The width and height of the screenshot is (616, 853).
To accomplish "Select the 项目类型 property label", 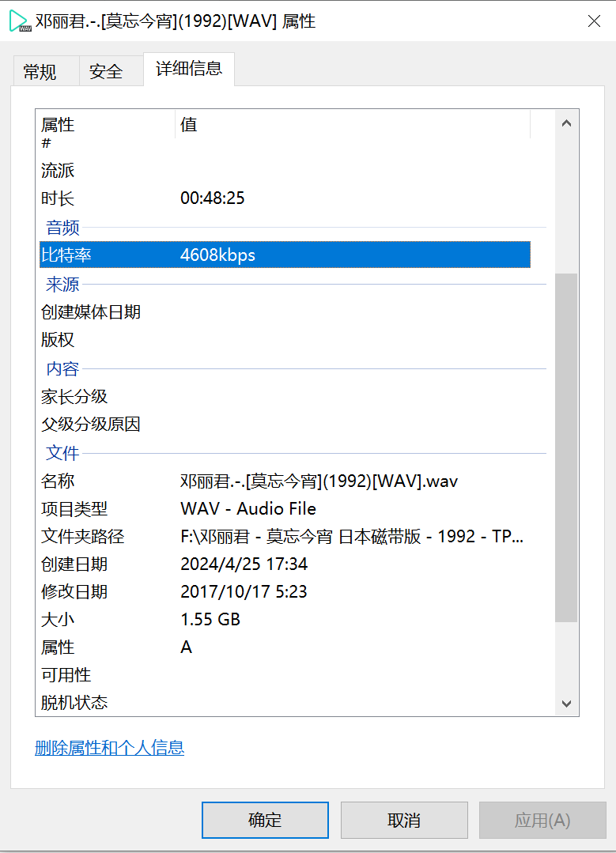I will [x=74, y=508].
